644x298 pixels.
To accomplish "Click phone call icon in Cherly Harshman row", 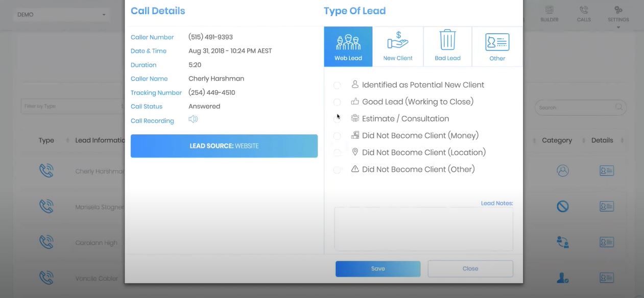I will [46, 171].
